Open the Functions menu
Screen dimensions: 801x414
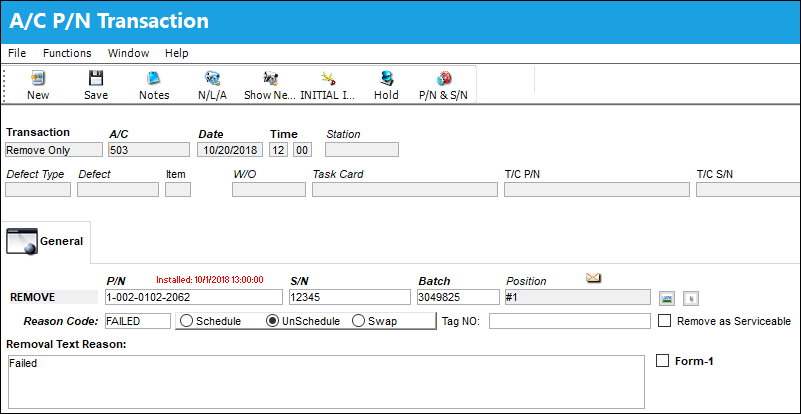coord(67,53)
